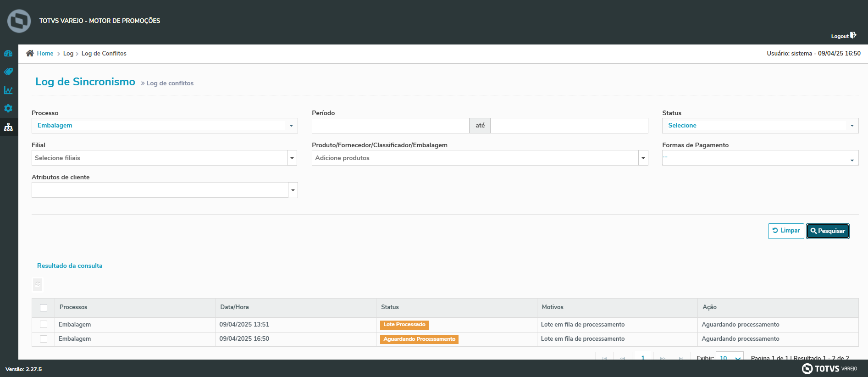The image size is (868, 377).
Task: Check the 16:50 Embalagem row checkbox
Action: [44, 339]
